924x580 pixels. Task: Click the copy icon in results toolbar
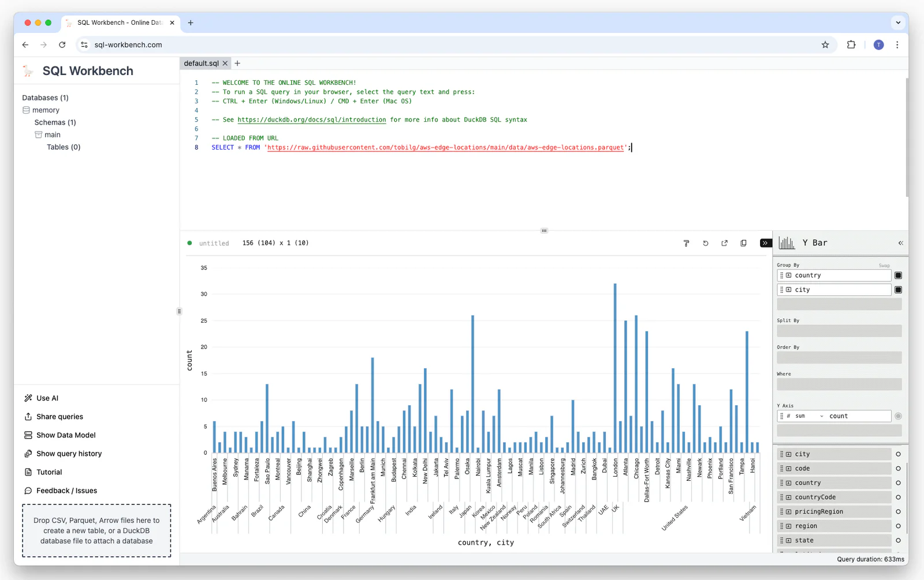click(743, 243)
